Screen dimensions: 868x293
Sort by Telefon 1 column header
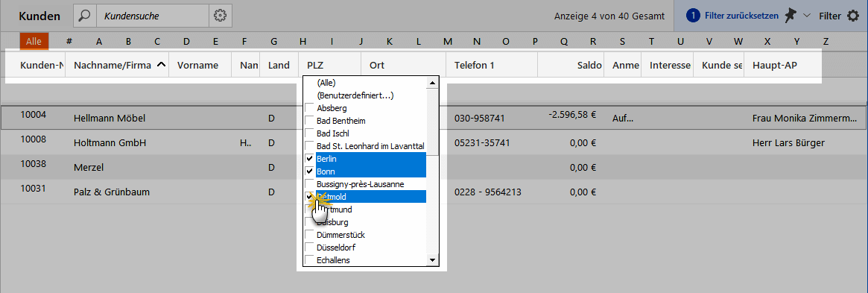pos(492,65)
